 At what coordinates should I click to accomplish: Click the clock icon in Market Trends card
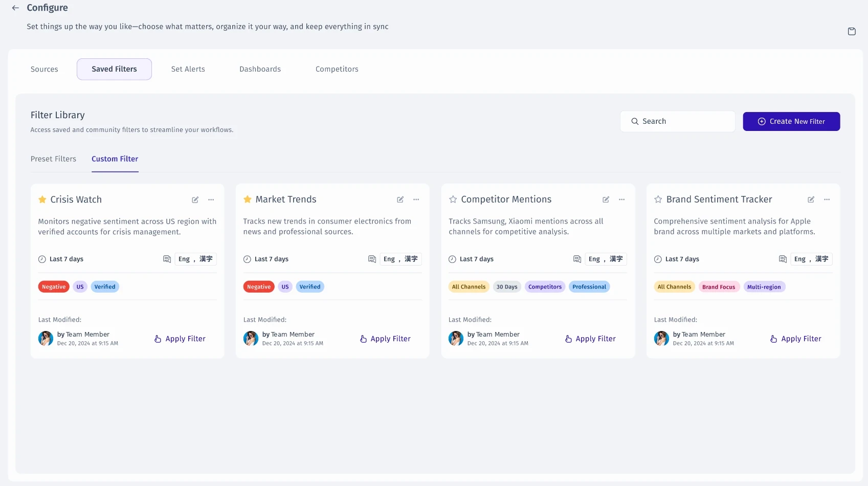point(247,259)
